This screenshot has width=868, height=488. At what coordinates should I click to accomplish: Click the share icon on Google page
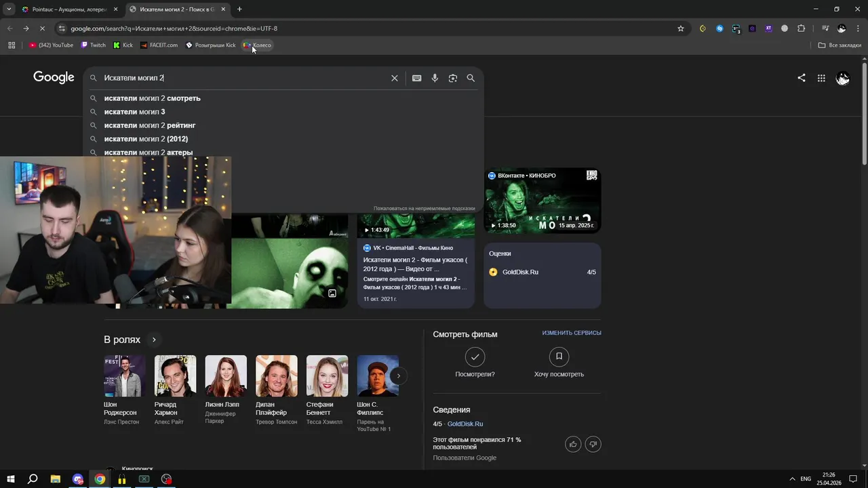tap(802, 78)
